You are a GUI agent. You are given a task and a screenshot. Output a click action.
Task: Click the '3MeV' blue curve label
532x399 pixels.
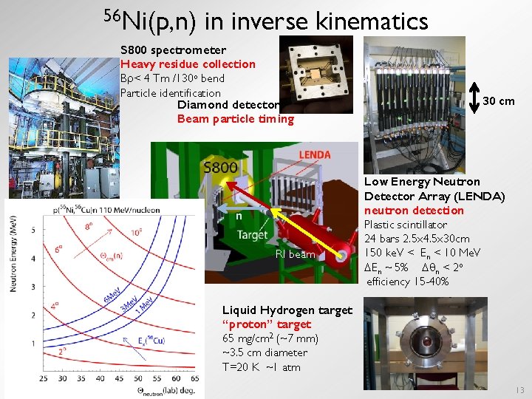coord(129,304)
